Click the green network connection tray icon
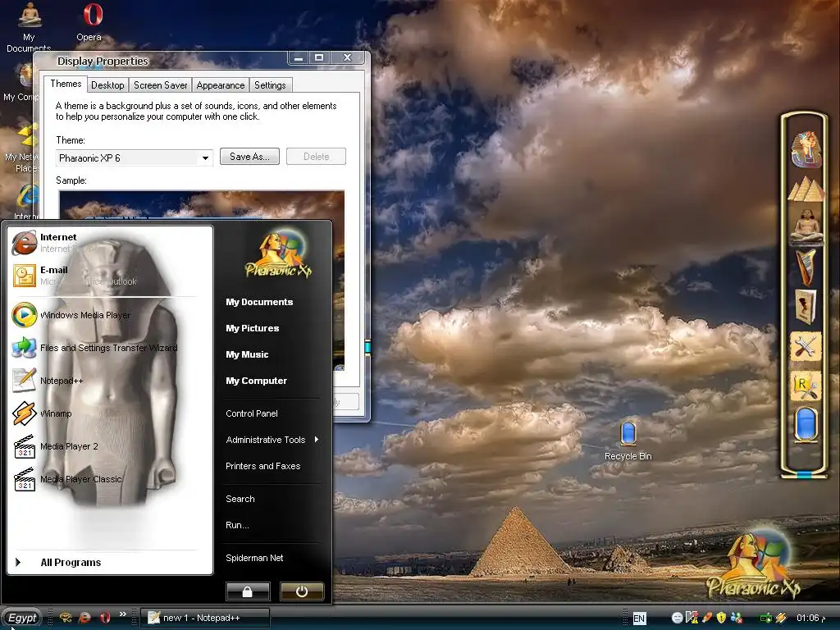 click(766, 618)
